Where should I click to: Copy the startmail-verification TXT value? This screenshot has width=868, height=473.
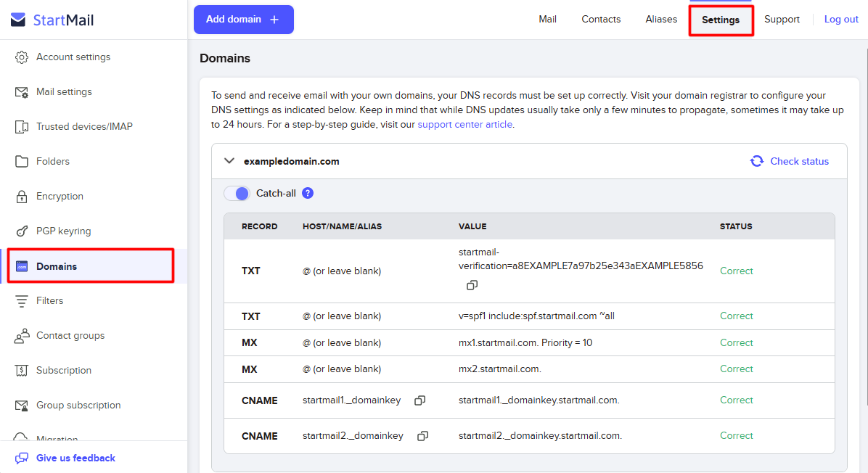pyautogui.click(x=472, y=285)
